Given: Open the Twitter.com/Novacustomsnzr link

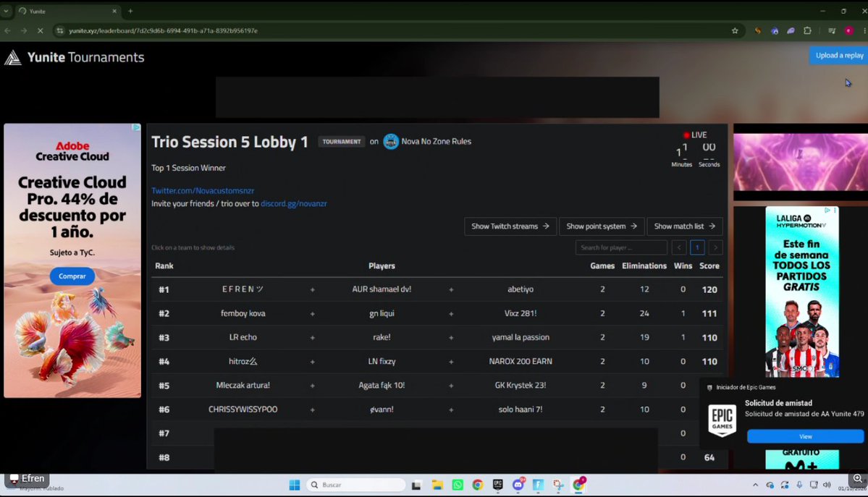Looking at the screenshot, I should pyautogui.click(x=203, y=190).
